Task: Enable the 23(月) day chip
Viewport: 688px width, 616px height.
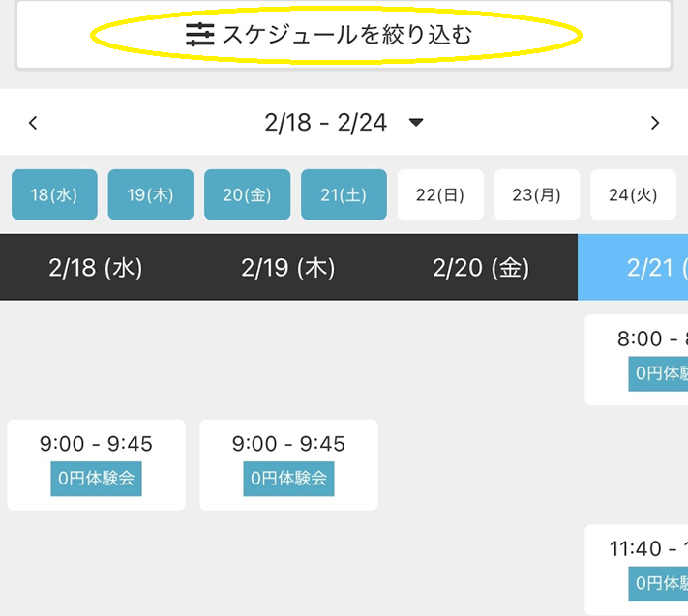Action: point(537,194)
